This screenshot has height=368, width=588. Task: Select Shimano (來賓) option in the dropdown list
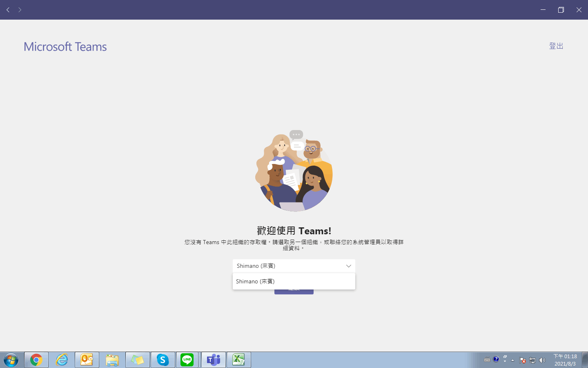tap(294, 281)
